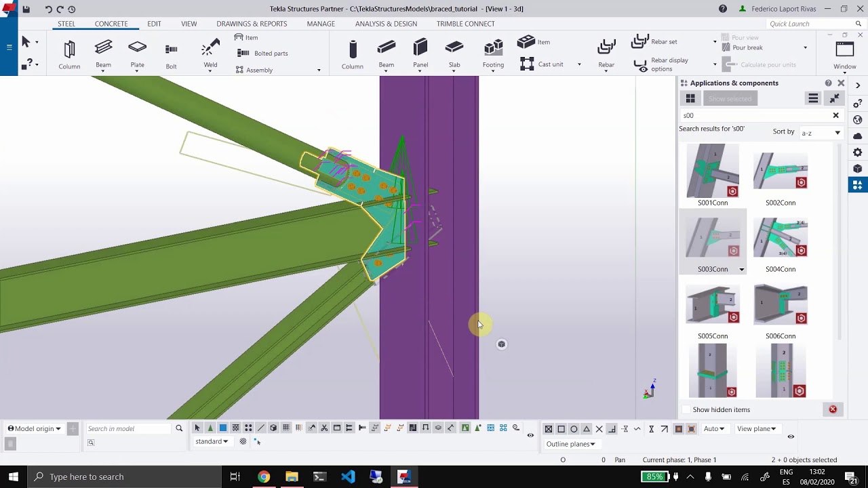Viewport: 868px width, 488px height.
Task: Select the Weld tool
Action: (x=210, y=54)
